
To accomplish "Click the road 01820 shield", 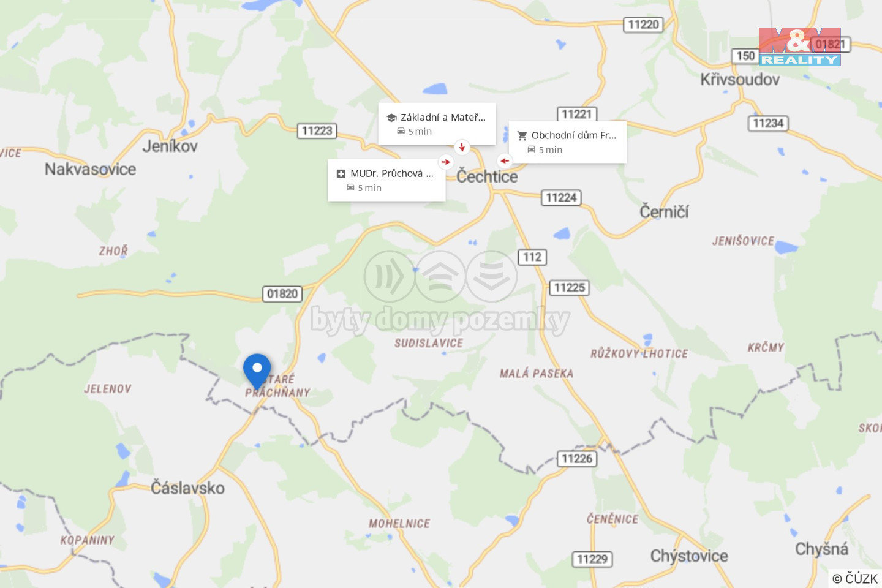I will pyautogui.click(x=282, y=294).
